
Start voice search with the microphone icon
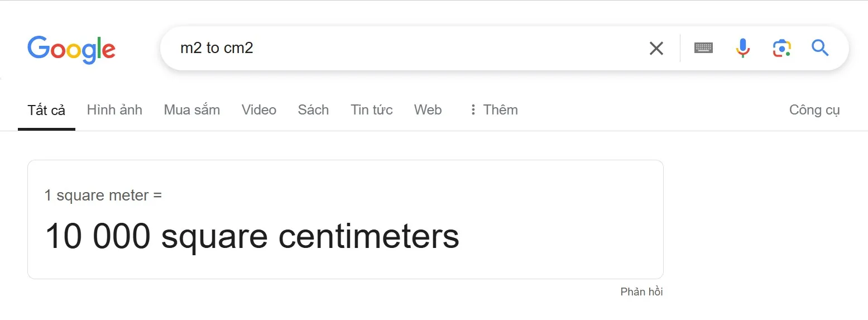point(742,48)
